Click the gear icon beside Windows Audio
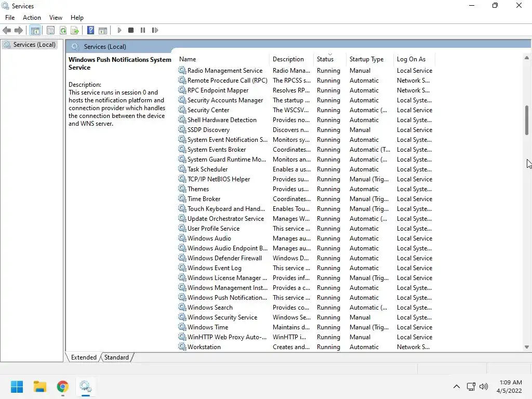The height and width of the screenshot is (399, 532). [x=182, y=238]
